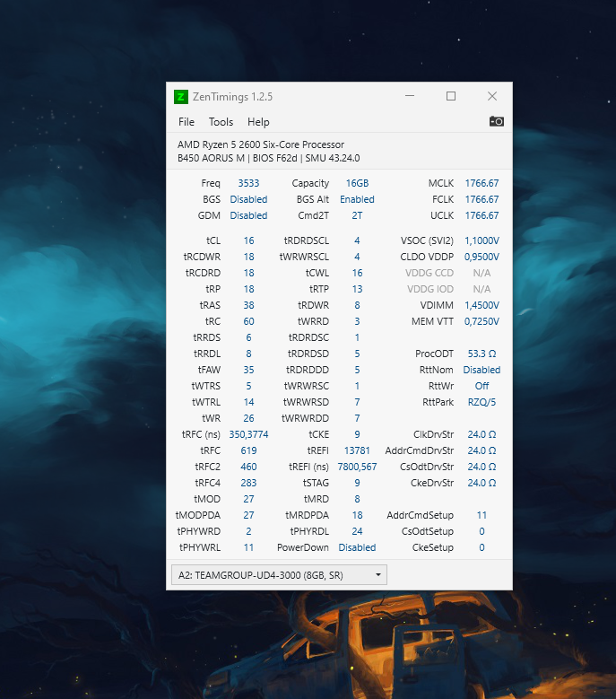The height and width of the screenshot is (699, 616).
Task: Click the tWTRL value 14
Action: pyautogui.click(x=248, y=402)
